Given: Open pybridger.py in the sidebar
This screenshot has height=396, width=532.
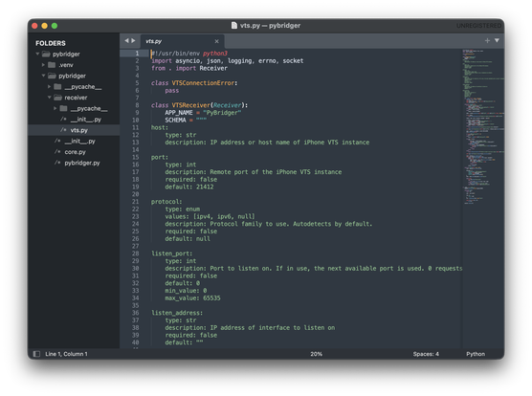Looking at the screenshot, I should pyautogui.click(x=82, y=163).
